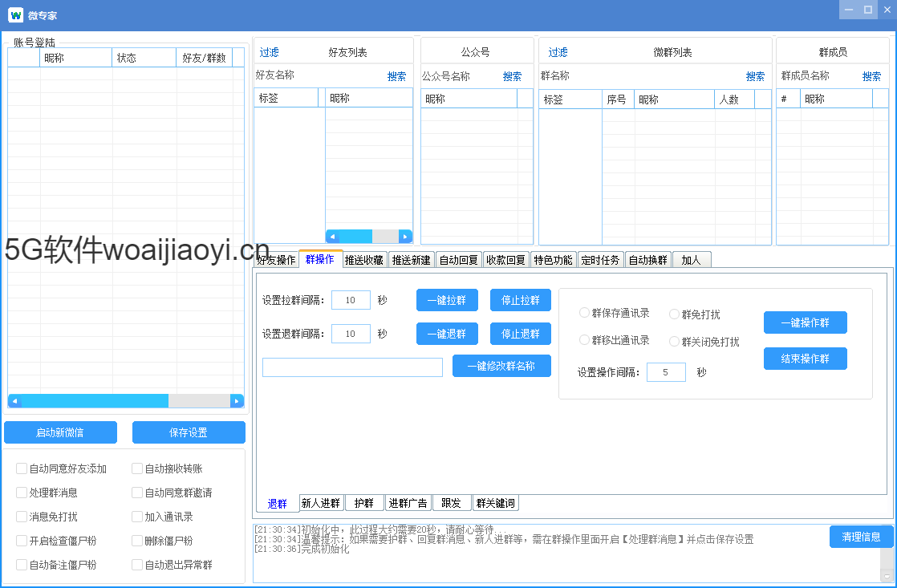
Task: Open 定时任务 tab
Action: click(x=601, y=260)
